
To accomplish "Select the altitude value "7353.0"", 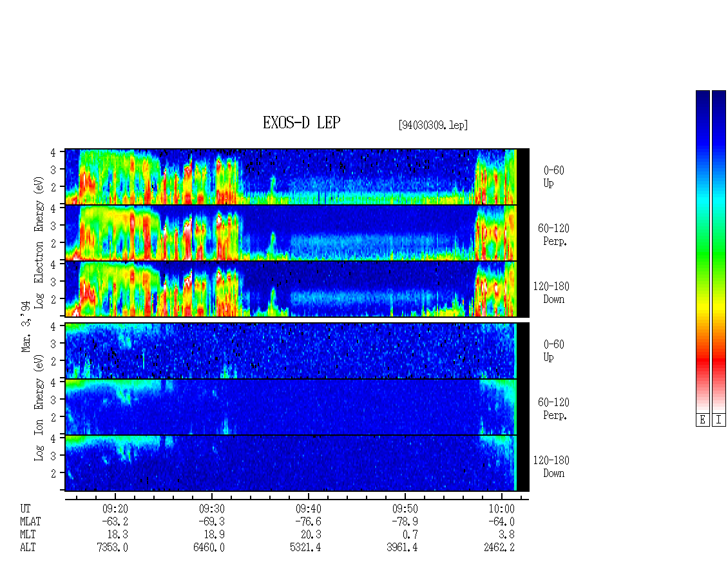I will (x=112, y=548).
